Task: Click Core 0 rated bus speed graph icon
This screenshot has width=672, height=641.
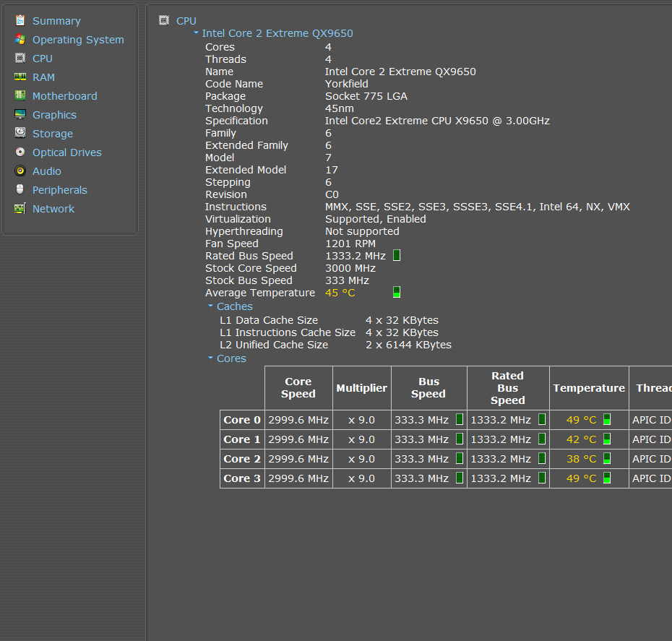Action: tap(542, 419)
